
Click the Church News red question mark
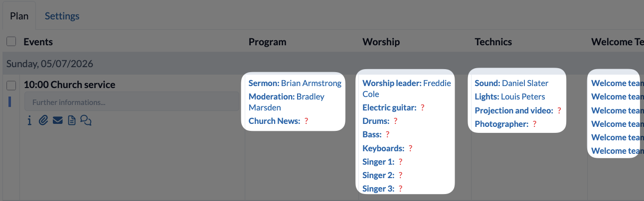(306, 121)
